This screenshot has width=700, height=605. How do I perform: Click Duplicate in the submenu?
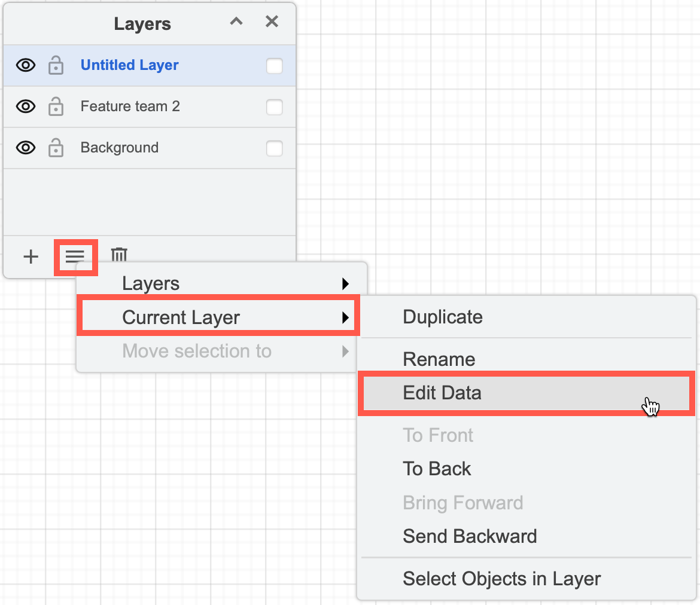[443, 317]
